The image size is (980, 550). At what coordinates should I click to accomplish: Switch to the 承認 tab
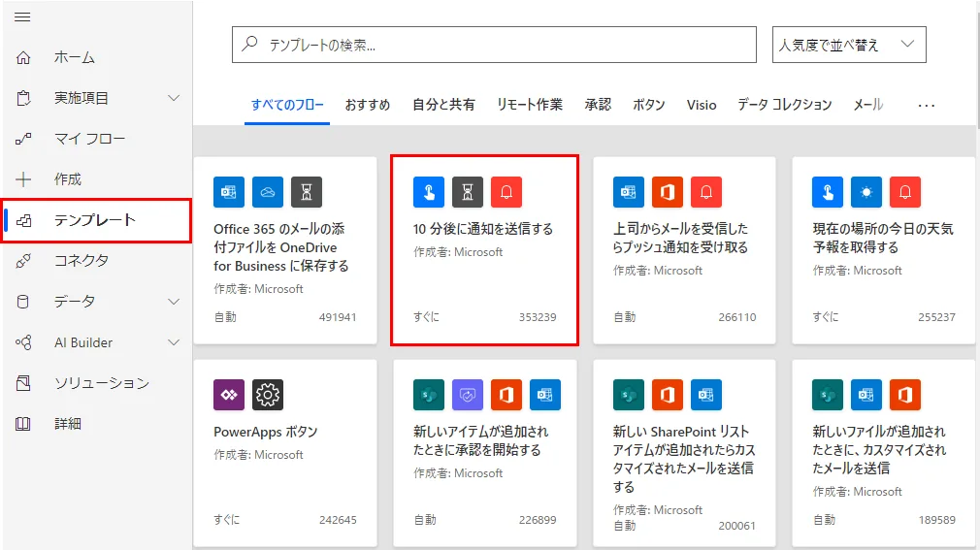(x=598, y=105)
